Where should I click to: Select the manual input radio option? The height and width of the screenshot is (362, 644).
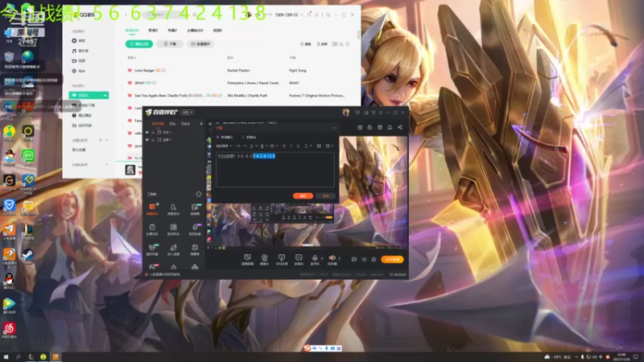coord(225,137)
